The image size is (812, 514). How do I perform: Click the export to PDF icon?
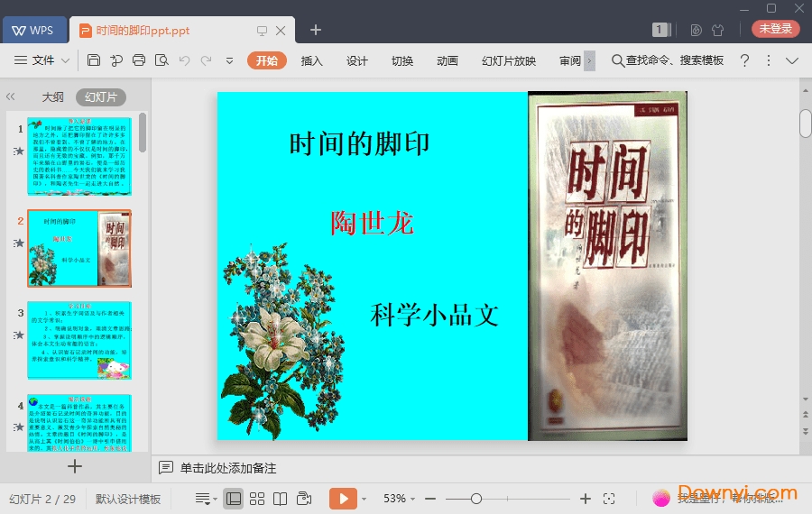pos(116,60)
